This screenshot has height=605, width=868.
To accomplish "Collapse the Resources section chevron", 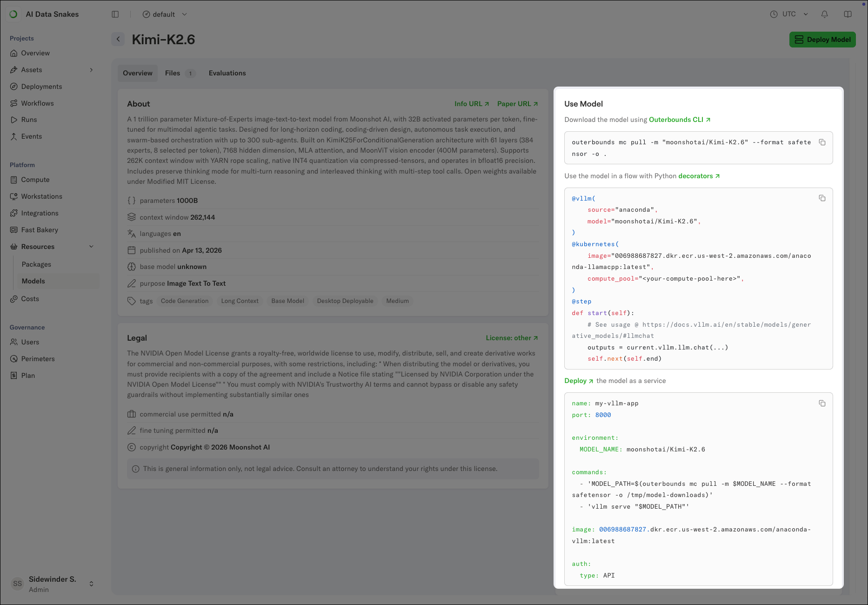I will click(91, 247).
